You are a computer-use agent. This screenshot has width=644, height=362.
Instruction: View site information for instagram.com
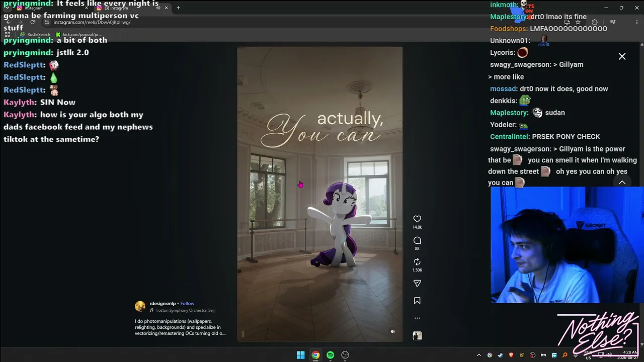click(47, 22)
